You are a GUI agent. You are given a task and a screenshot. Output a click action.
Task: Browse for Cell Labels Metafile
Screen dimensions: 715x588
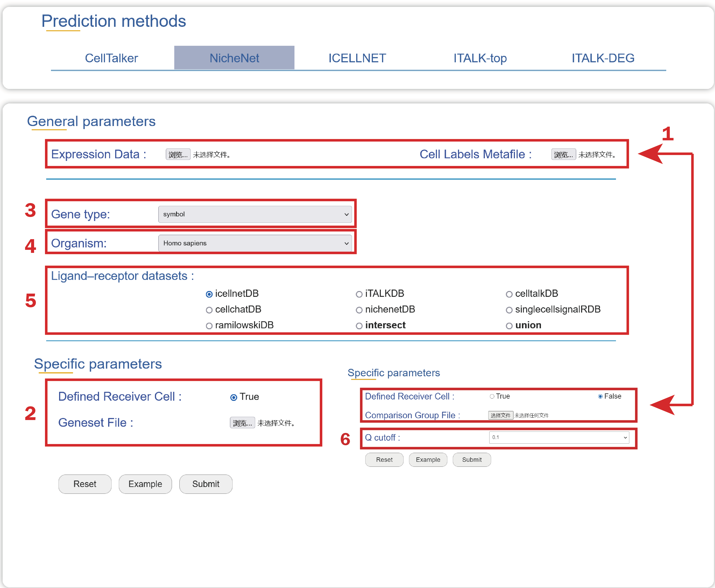pyautogui.click(x=563, y=154)
